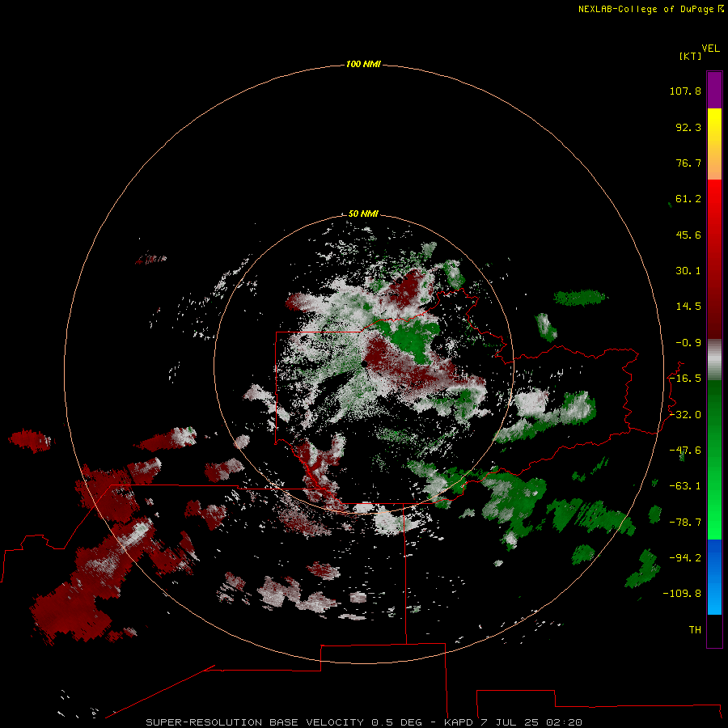Click the -109.8 legend value
This screenshot has width=728, height=728.
point(682,594)
